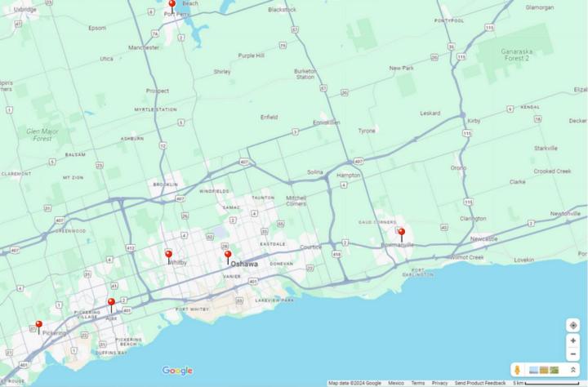This screenshot has height=387, width=588.
Task: Click the Oshawa red location pin
Action: [228, 256]
